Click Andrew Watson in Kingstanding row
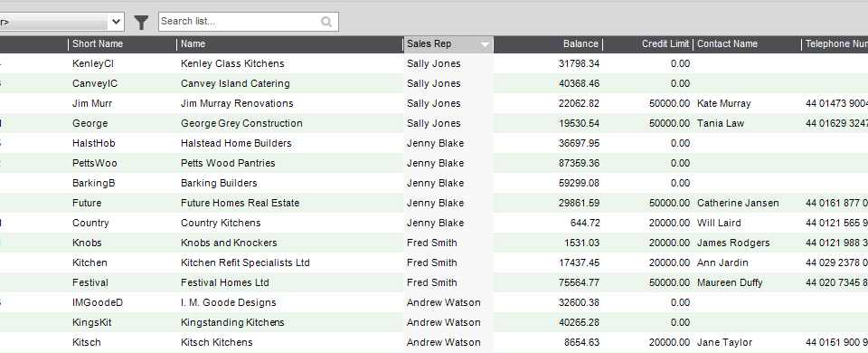The height and width of the screenshot is (353, 868). pyautogui.click(x=444, y=323)
